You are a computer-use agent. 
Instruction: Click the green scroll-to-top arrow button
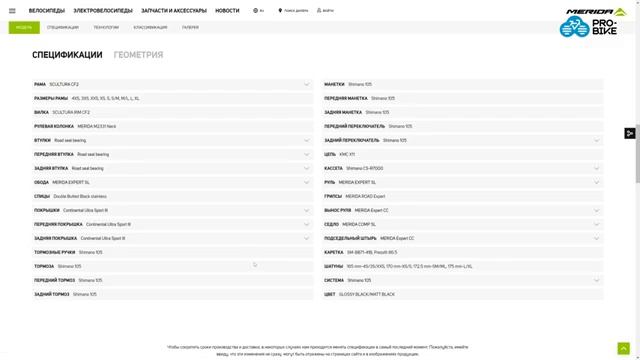point(623,349)
